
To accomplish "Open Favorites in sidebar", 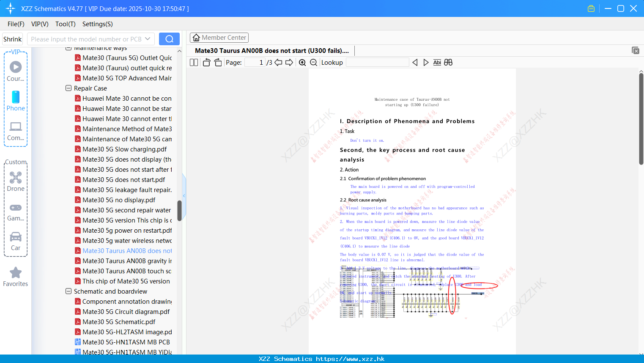I will tap(16, 277).
